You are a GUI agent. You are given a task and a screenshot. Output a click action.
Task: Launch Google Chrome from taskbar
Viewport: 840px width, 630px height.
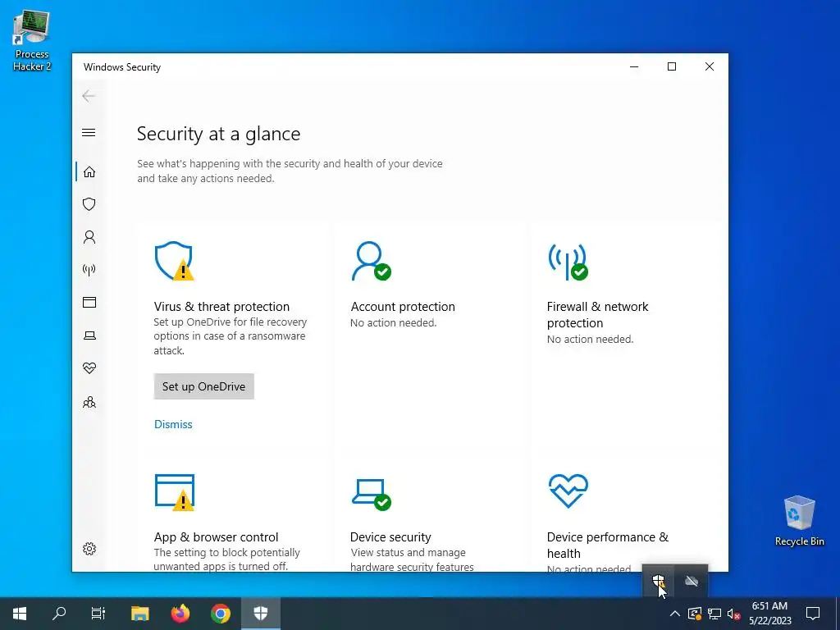pyautogui.click(x=221, y=614)
